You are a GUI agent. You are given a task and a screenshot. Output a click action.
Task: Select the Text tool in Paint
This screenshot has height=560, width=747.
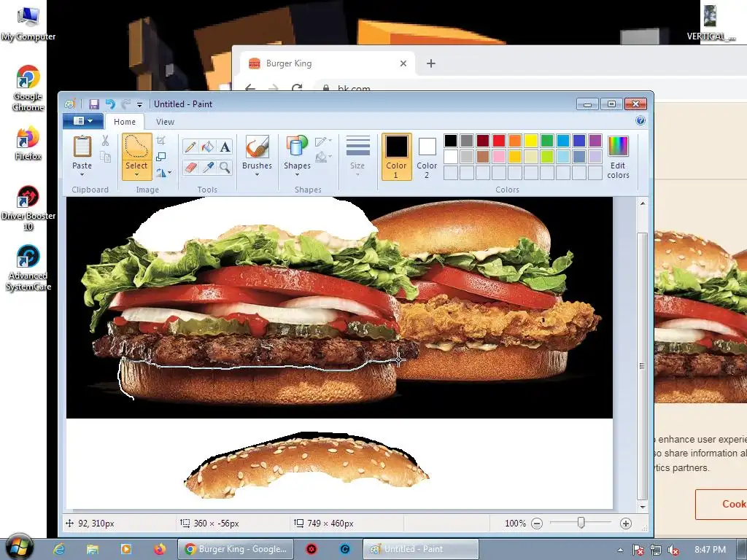[225, 147]
